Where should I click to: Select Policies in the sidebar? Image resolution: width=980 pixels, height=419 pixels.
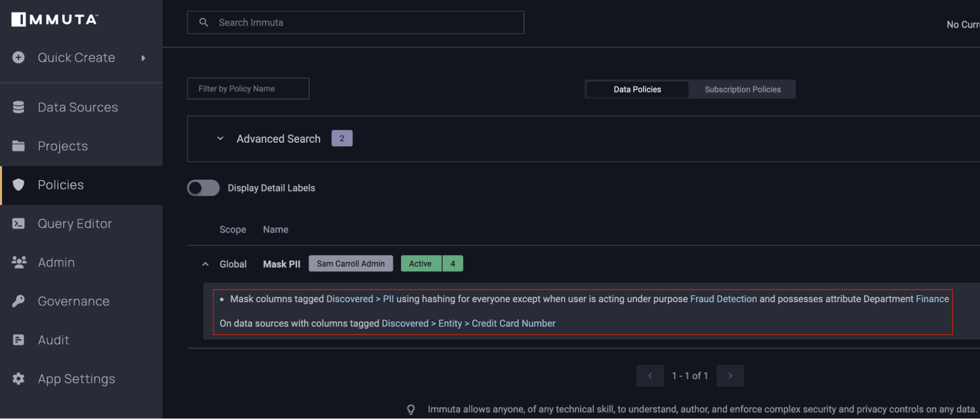click(x=61, y=184)
